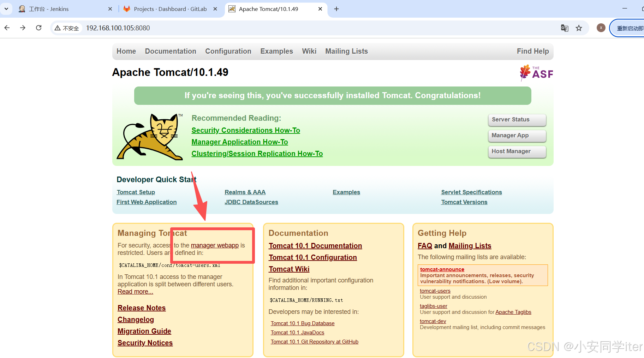The image size is (644, 358).
Task: Open Tomcat 10.1 Configuration link
Action: 313,257
